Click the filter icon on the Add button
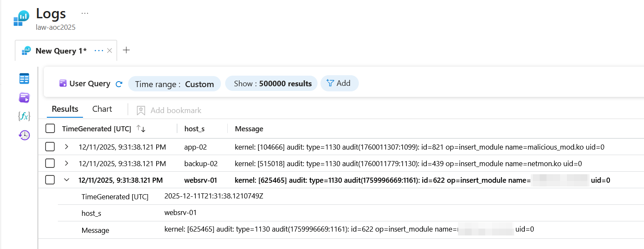The image size is (644, 249). pos(330,83)
